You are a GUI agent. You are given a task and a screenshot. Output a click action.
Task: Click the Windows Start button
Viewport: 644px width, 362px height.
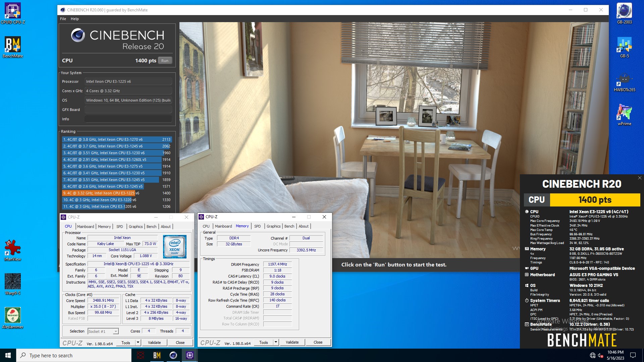point(8,355)
